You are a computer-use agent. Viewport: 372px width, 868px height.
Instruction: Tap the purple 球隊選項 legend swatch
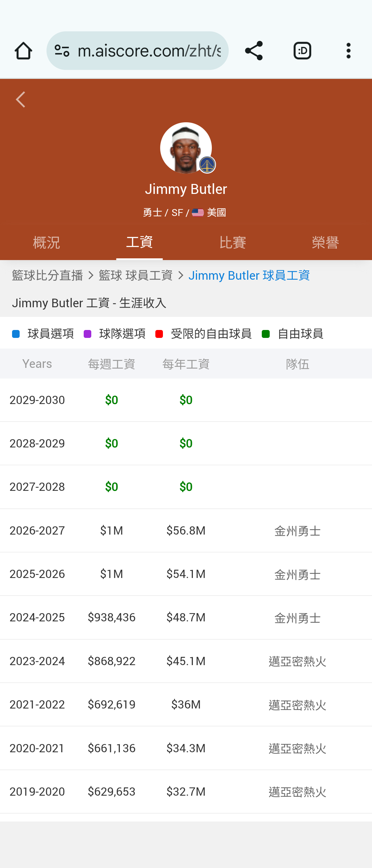click(87, 334)
